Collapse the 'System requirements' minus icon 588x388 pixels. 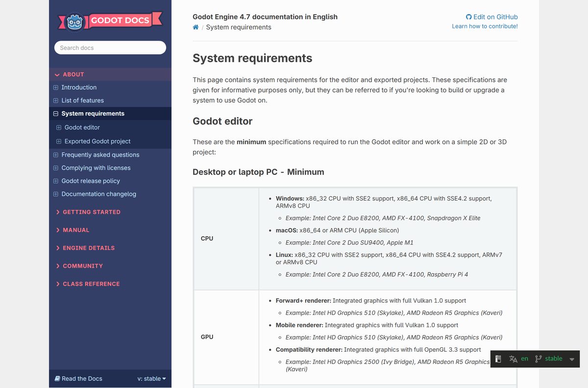[x=56, y=114]
